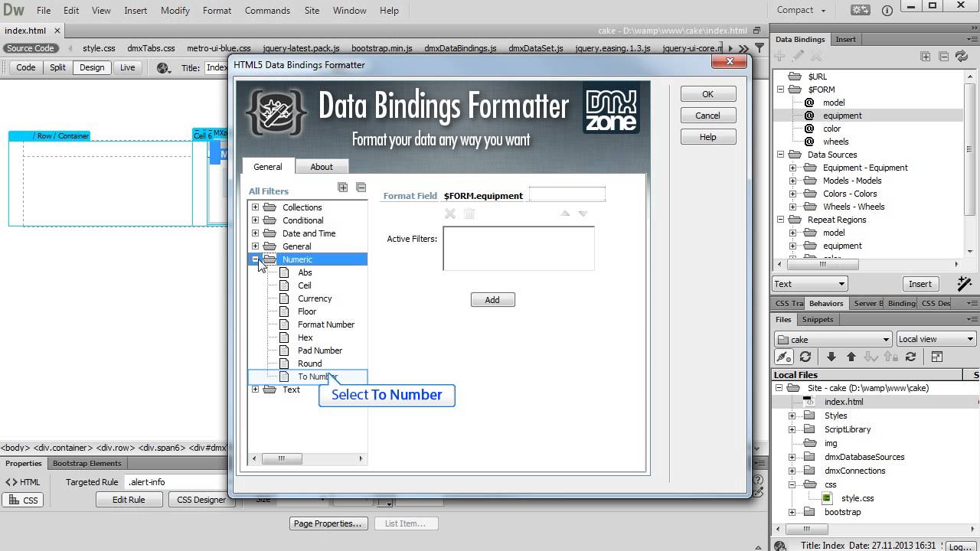Open the Format menu
Screen dimensions: 980x551
click(x=217, y=11)
